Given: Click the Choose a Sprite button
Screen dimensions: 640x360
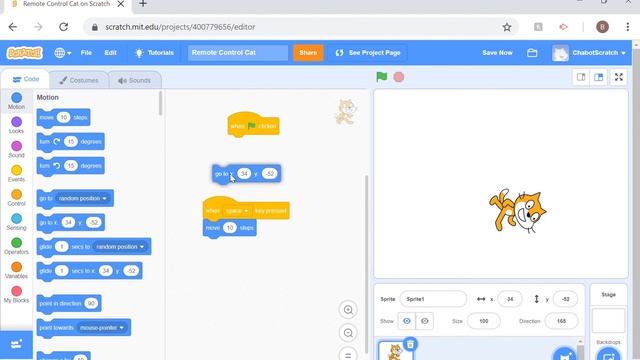Looking at the screenshot, I should pos(564,355).
